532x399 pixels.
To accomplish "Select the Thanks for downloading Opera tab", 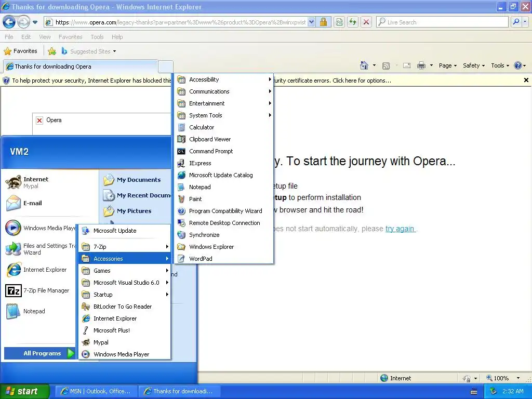I will 81,66.
